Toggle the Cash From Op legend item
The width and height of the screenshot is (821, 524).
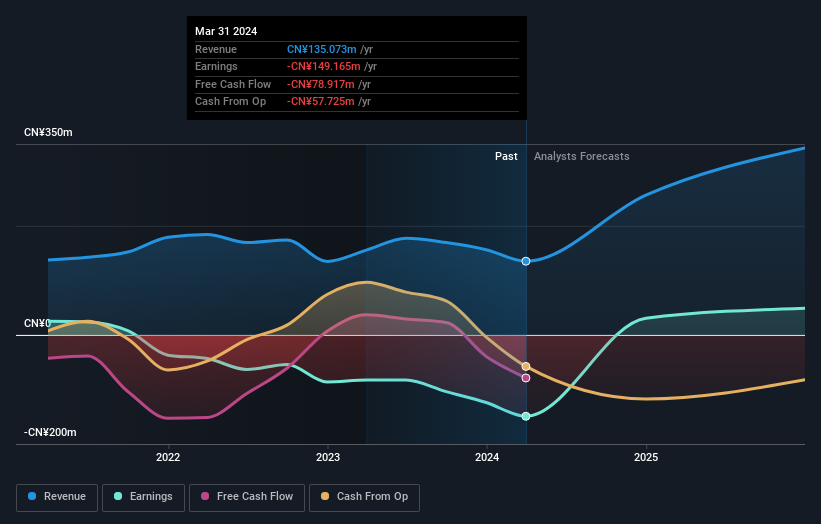coord(364,497)
